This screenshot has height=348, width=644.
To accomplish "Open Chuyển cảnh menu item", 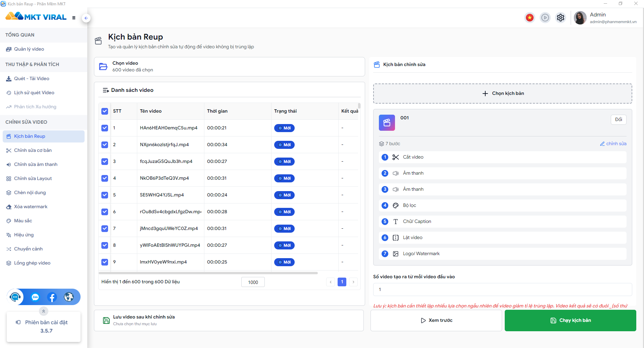I will (44, 249).
